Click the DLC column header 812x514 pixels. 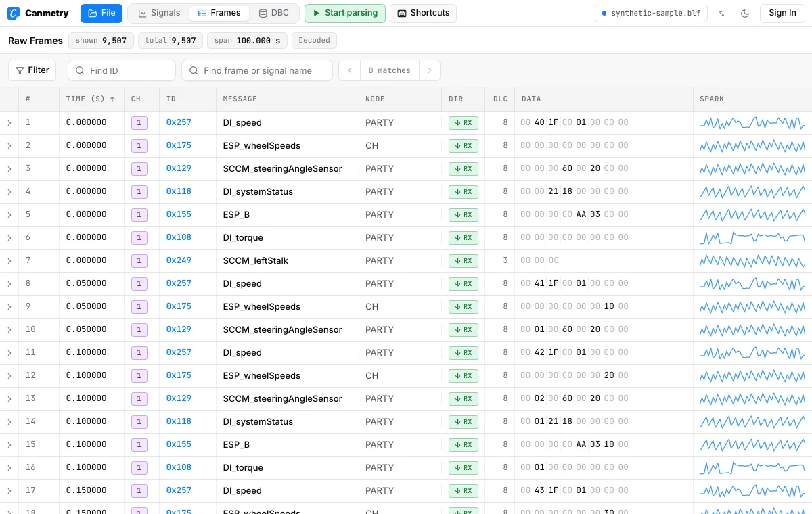tap(500, 99)
